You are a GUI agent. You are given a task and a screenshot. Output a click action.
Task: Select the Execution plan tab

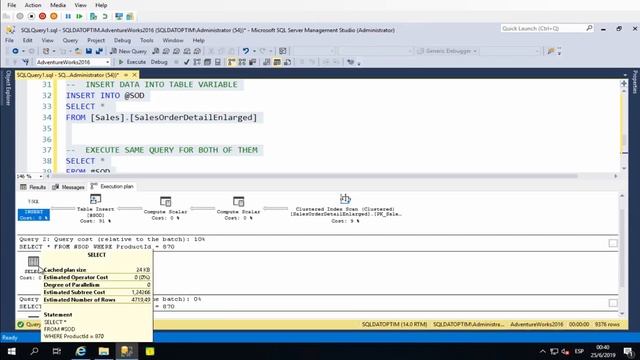112,187
